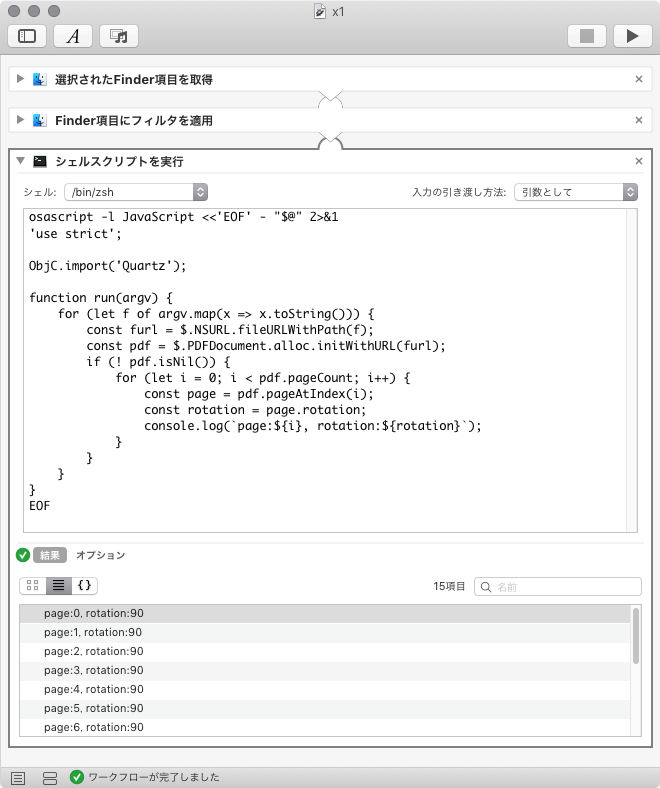The height and width of the screenshot is (788, 660).
Task: Select the 結果 tab
Action: (49, 555)
